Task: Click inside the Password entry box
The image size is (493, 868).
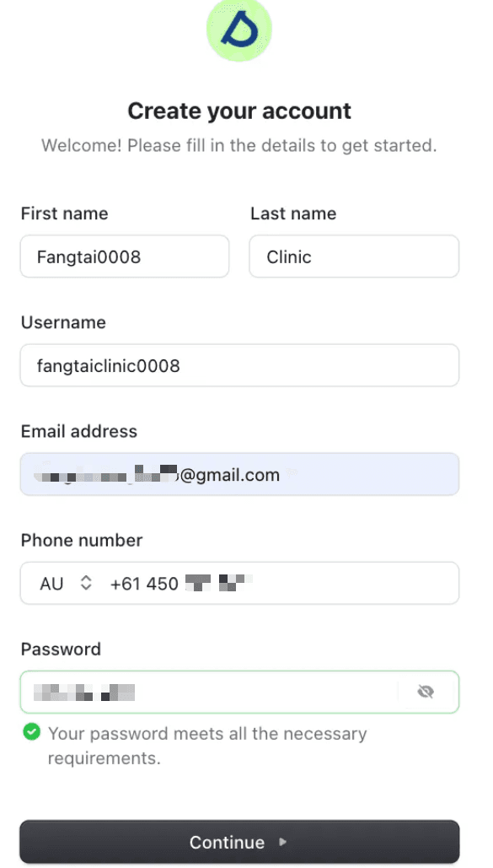Action: pyautogui.click(x=211, y=691)
